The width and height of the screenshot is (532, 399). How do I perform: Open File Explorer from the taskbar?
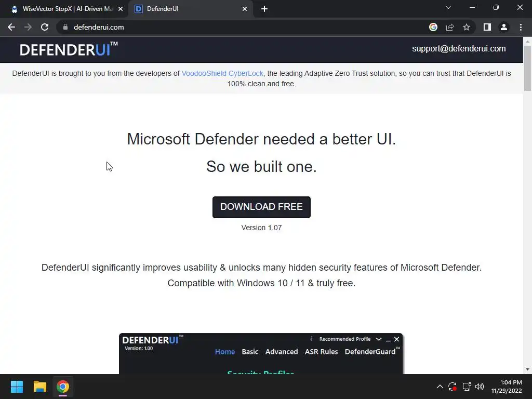pyautogui.click(x=39, y=387)
